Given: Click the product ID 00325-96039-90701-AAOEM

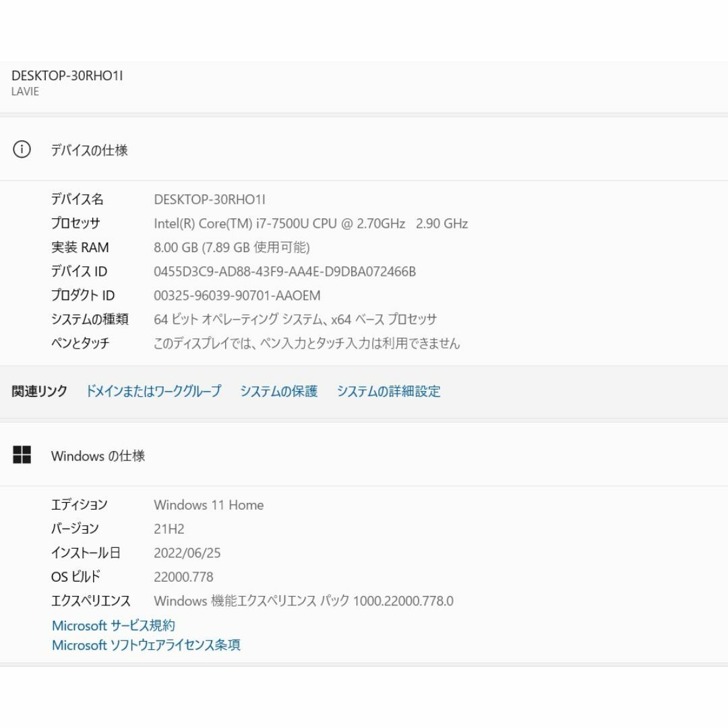Looking at the screenshot, I should click(237, 296).
